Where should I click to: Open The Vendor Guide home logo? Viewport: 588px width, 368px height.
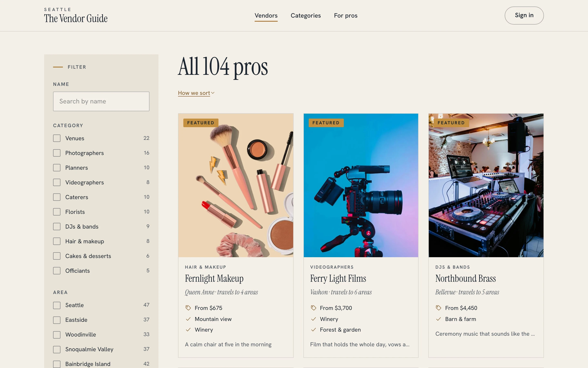pos(76,16)
